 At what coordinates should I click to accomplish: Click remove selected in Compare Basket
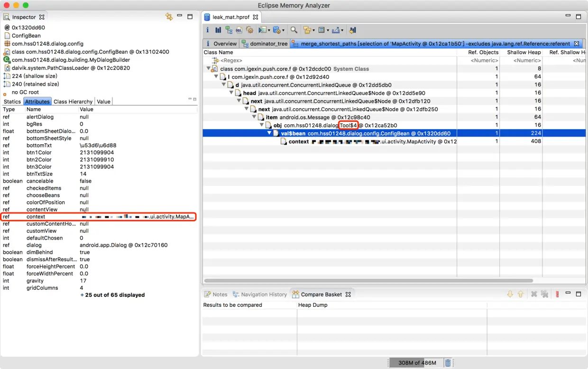[534, 294]
